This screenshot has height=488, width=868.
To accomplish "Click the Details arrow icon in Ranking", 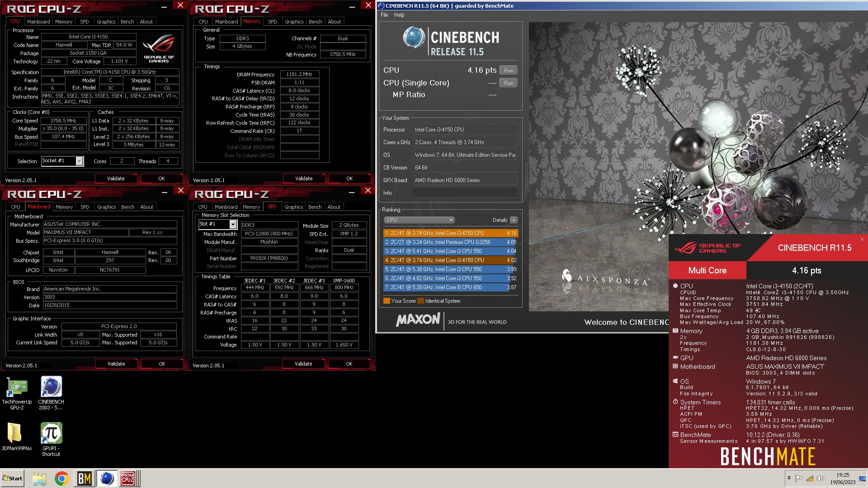I will click(x=514, y=220).
